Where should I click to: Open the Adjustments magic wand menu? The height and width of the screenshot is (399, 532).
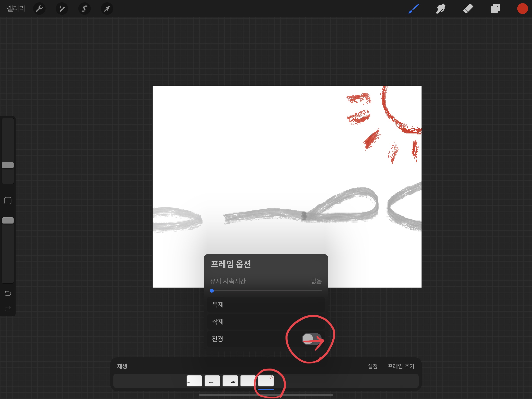[x=62, y=9]
